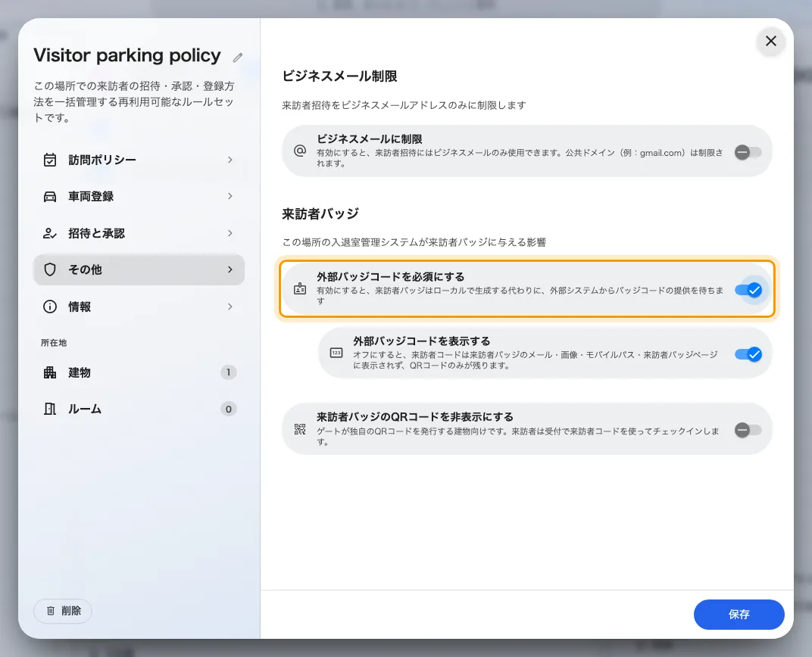Viewport: 812px width, 657px height.
Task: Click the 保存 button
Action: click(739, 615)
